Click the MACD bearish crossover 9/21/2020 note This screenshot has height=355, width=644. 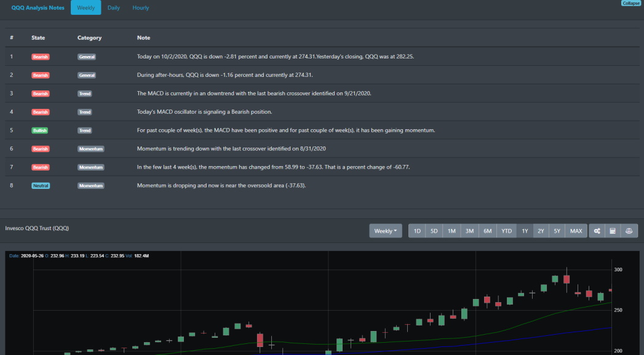254,94
